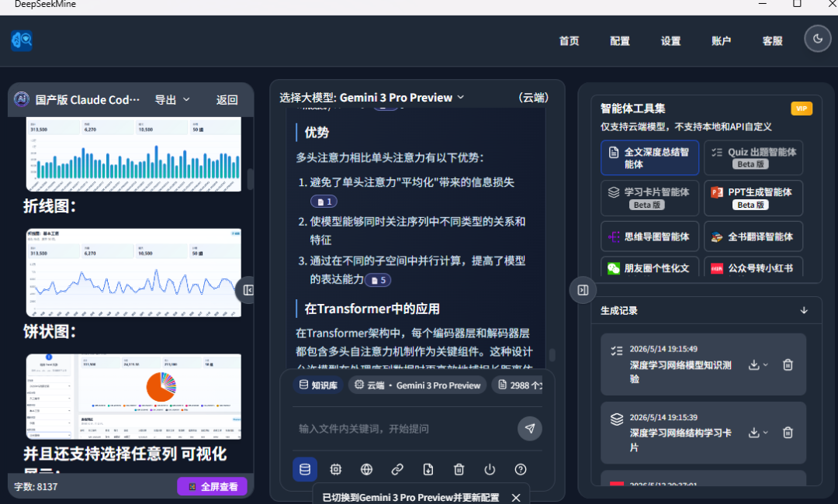Click the quiz list icon on first record
The image size is (838, 504).
point(616,350)
